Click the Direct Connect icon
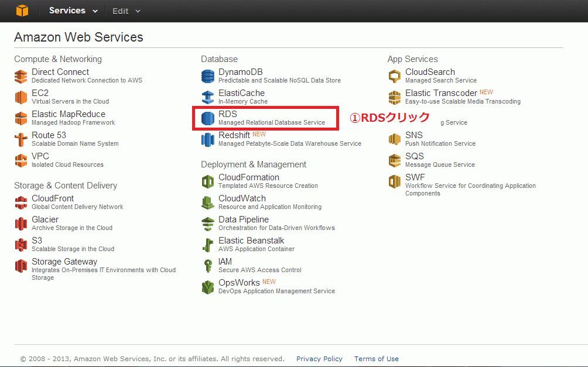Viewport: 588px width, 367px height. (x=21, y=77)
